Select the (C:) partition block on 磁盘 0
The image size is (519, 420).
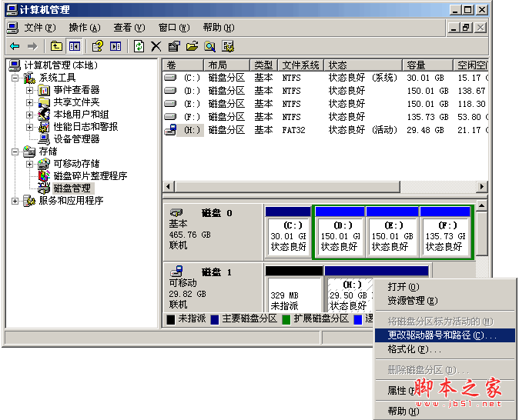click(288, 232)
